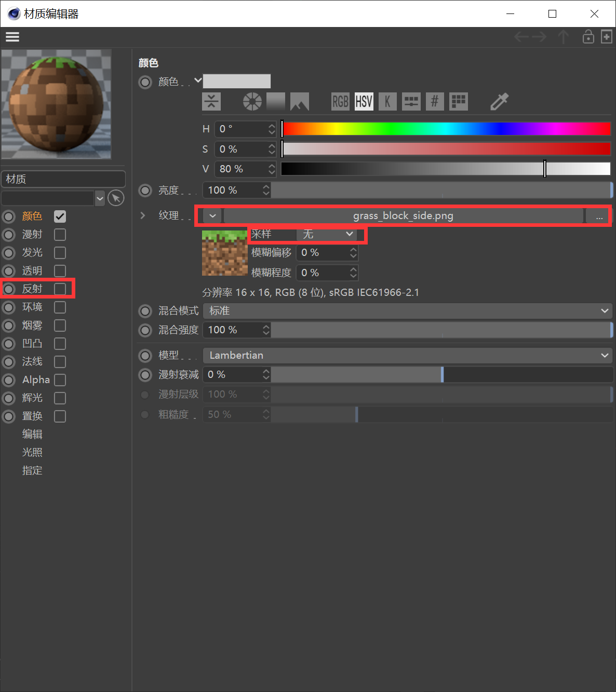Toggle compact color chooser icon
616x692 pixels.
[x=211, y=102]
